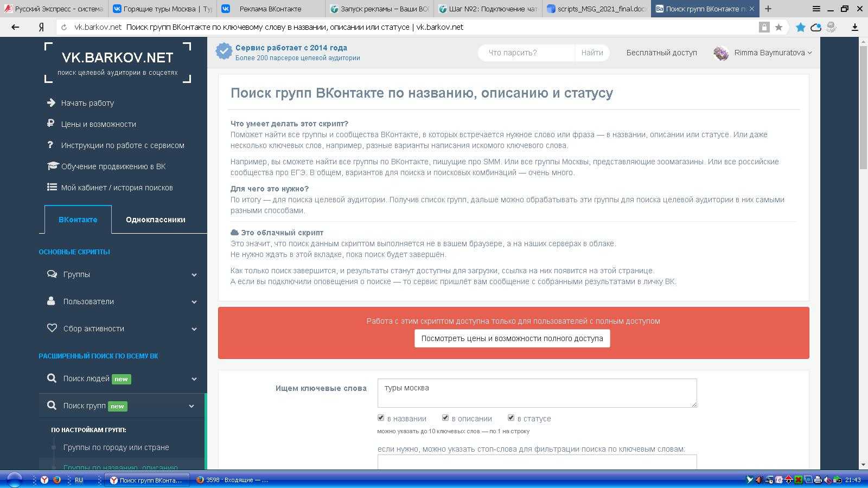Click the red up-arrow tray icon

[789, 480]
